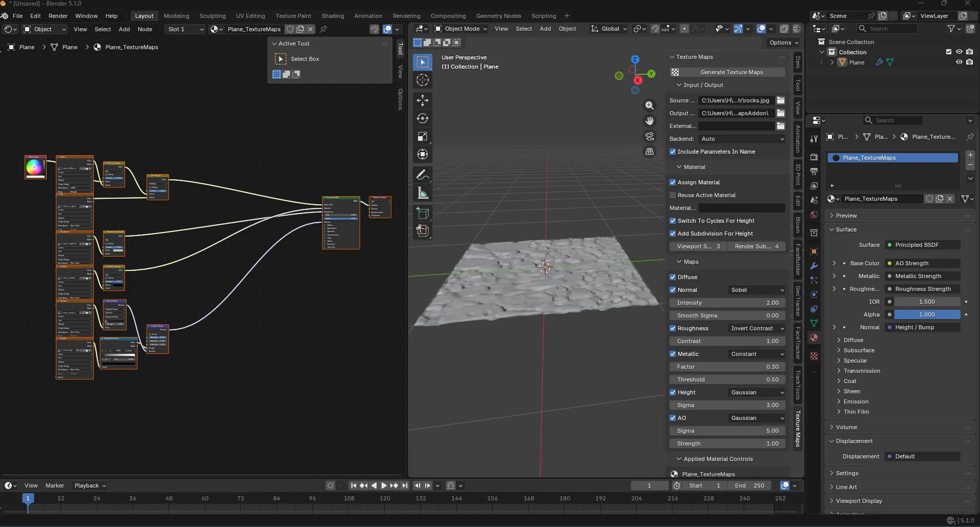Disable the Metallic map checkbox

673,354
